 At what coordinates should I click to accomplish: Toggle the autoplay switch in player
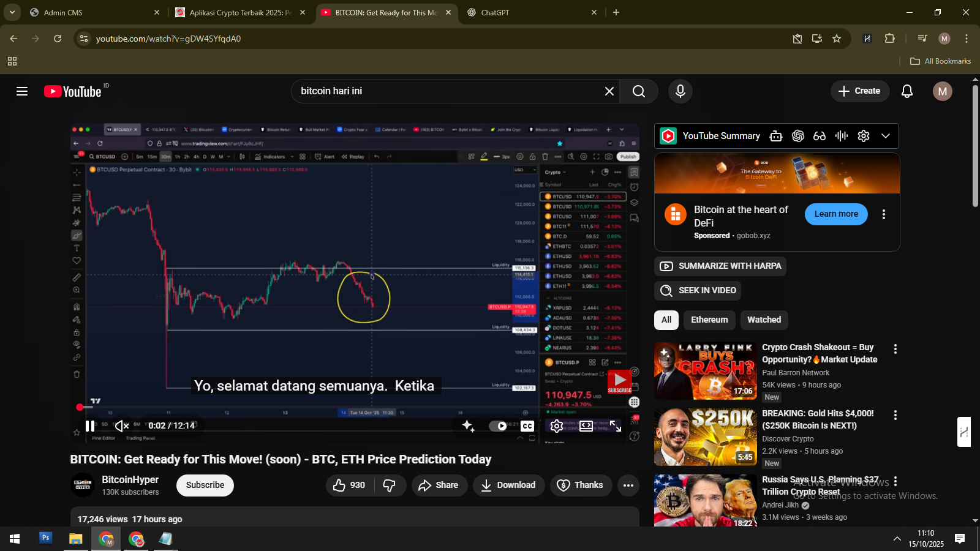pos(497,426)
